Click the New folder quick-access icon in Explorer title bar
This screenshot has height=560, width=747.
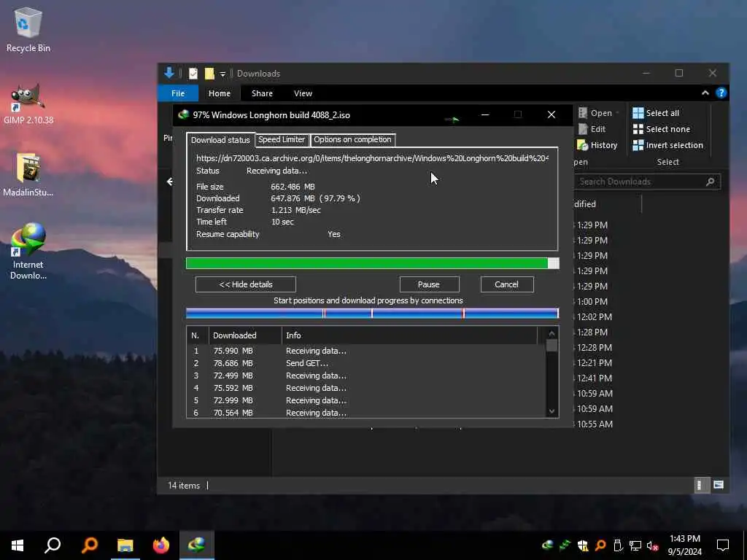209,74
